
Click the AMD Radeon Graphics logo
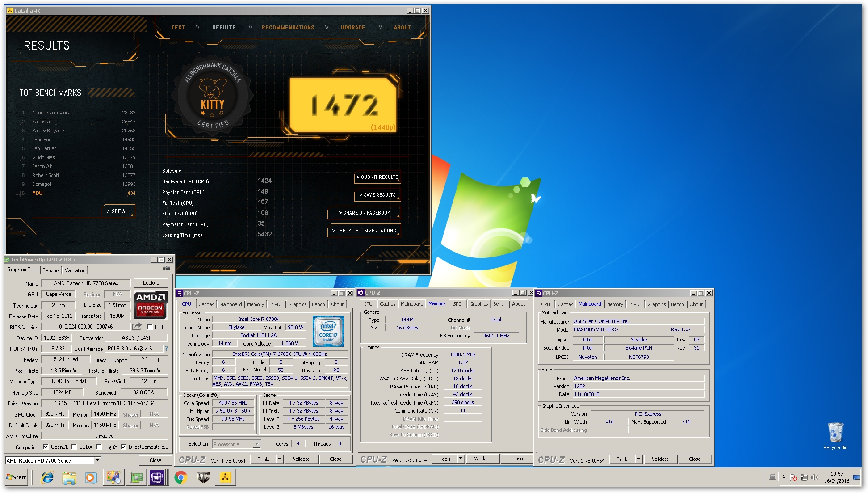[x=151, y=305]
